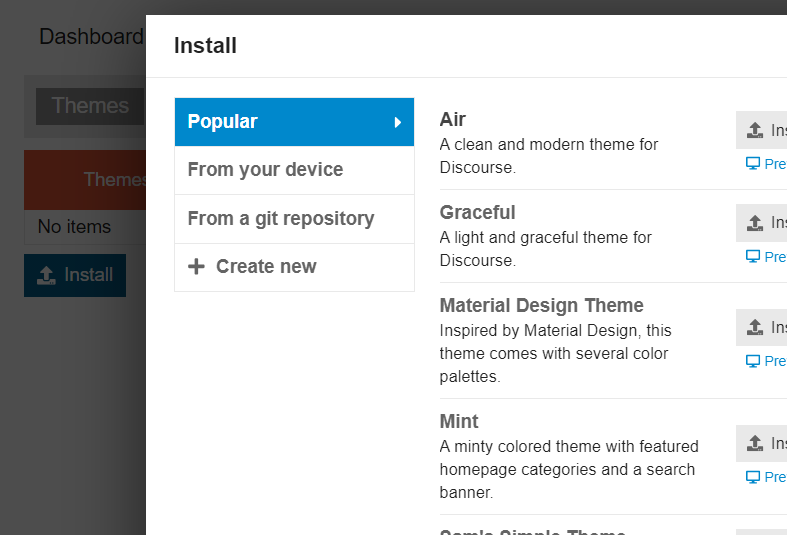This screenshot has height=535, width=787.
Task: Click the Material Design Theme title
Action: [x=541, y=305]
